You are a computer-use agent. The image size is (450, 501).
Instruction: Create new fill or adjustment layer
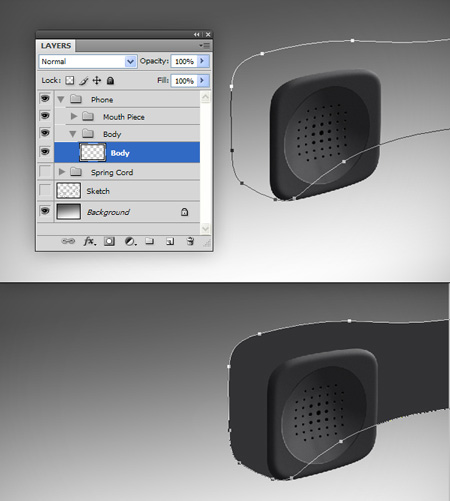pyautogui.click(x=130, y=241)
